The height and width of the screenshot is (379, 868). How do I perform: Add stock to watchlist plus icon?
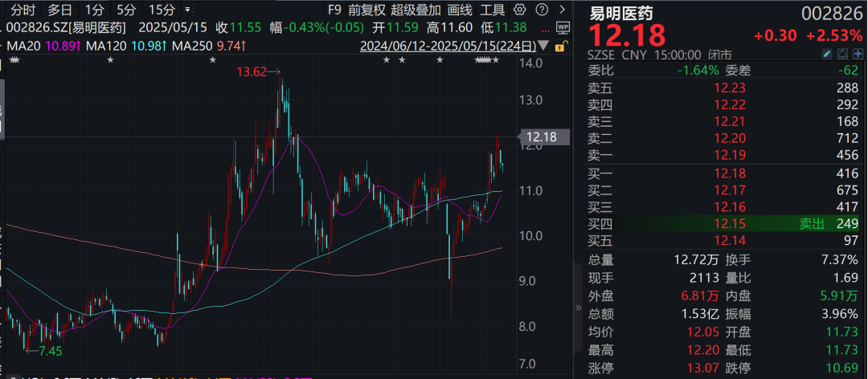coord(858,54)
